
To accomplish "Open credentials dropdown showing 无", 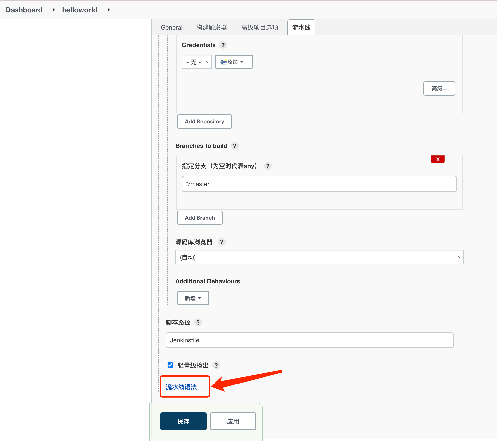I will pyautogui.click(x=197, y=62).
